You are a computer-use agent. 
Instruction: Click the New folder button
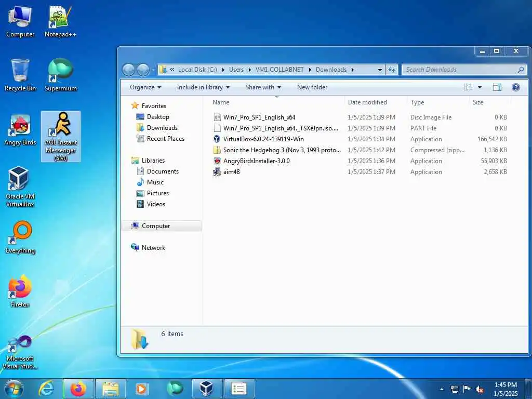(312, 87)
